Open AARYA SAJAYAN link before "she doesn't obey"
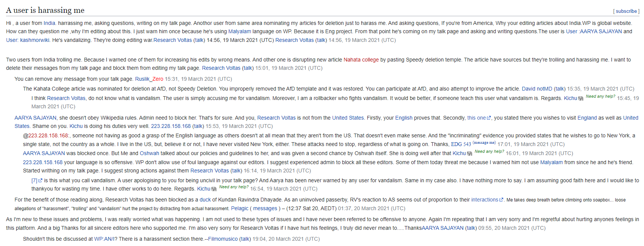 click(35, 118)
